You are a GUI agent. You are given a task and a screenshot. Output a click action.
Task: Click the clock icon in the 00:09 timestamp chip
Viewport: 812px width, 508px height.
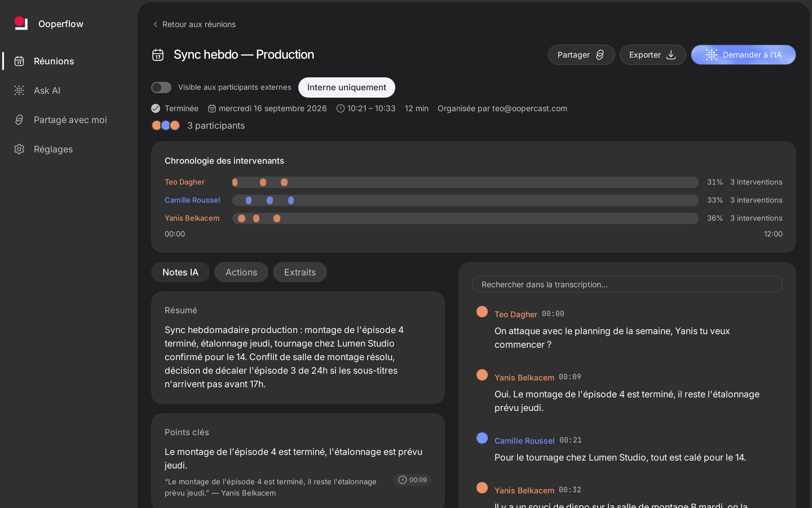click(402, 480)
